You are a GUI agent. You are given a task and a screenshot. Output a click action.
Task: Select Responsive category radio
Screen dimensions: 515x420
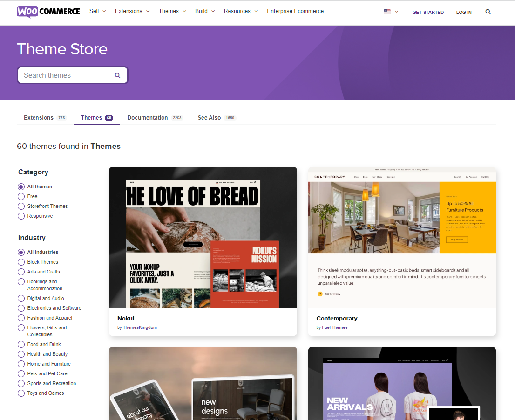(21, 216)
